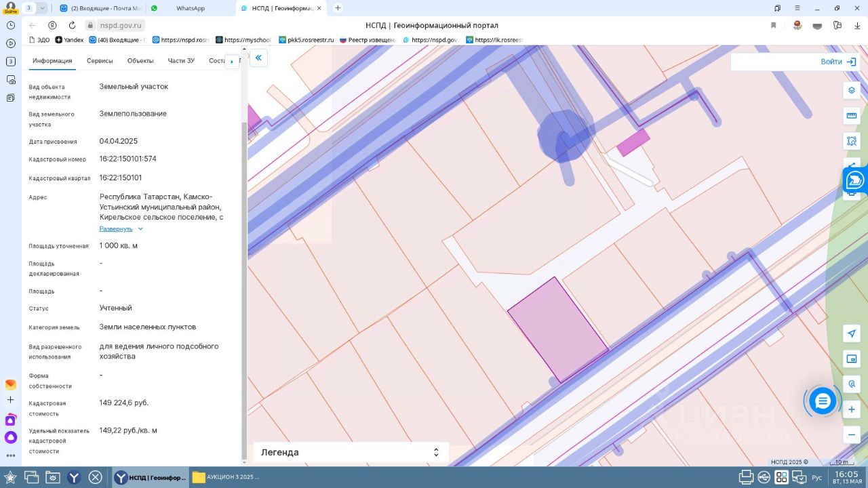Open the pkk5.rosreestr.ru bookmark
The height and width of the screenshot is (488, 868).
click(x=307, y=40)
